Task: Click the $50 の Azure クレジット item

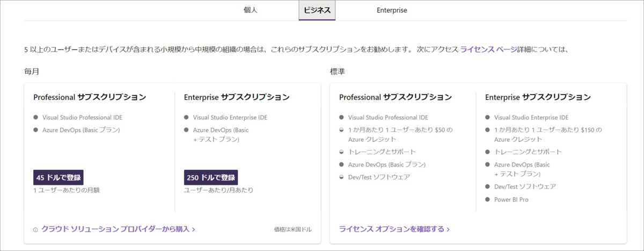Action: [401, 134]
